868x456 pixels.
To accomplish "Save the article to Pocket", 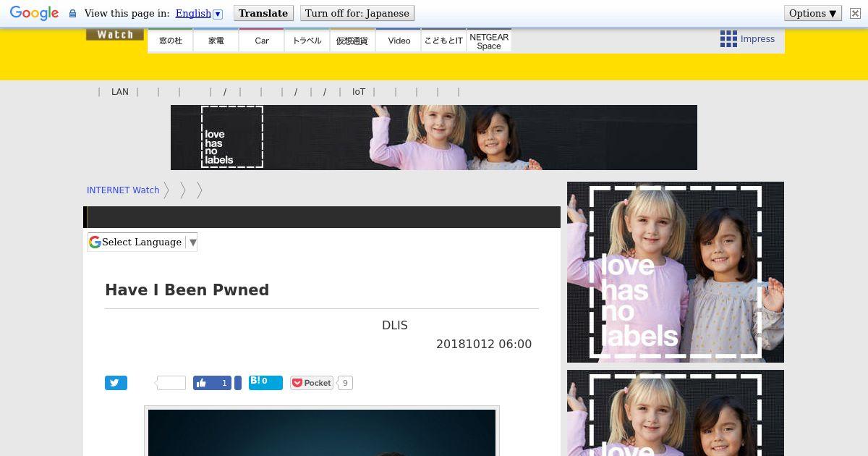I will pyautogui.click(x=312, y=383).
